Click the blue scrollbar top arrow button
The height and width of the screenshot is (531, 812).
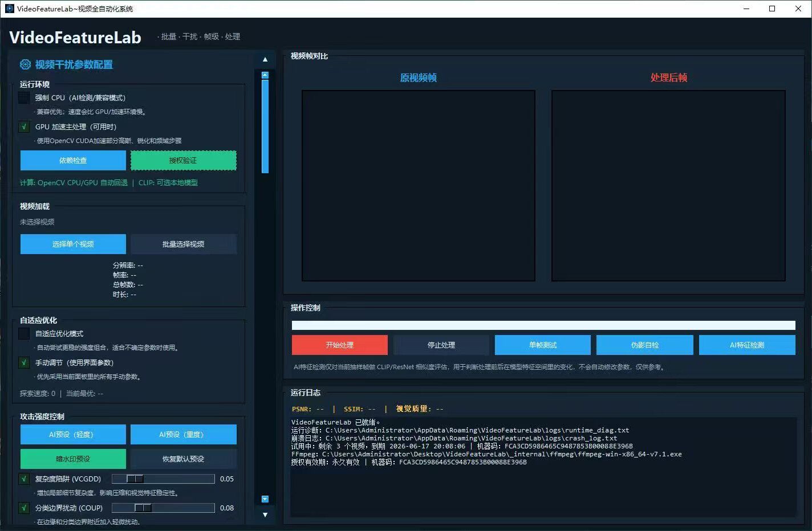point(265,75)
